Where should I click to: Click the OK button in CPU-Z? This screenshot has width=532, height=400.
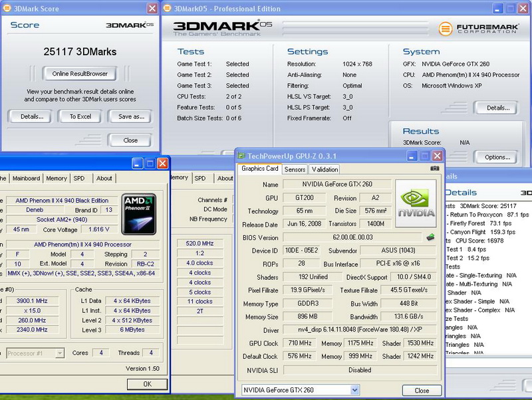147,384
